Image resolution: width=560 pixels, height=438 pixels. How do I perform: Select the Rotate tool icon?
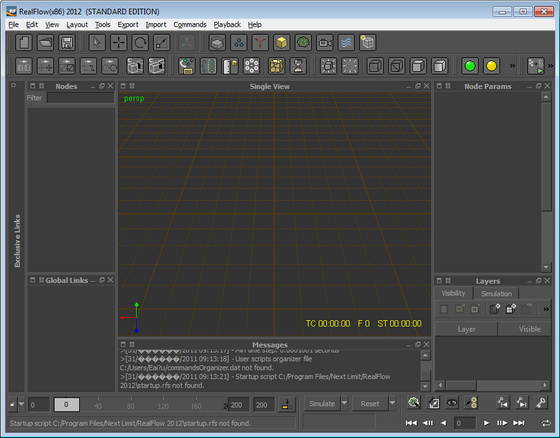[140, 43]
